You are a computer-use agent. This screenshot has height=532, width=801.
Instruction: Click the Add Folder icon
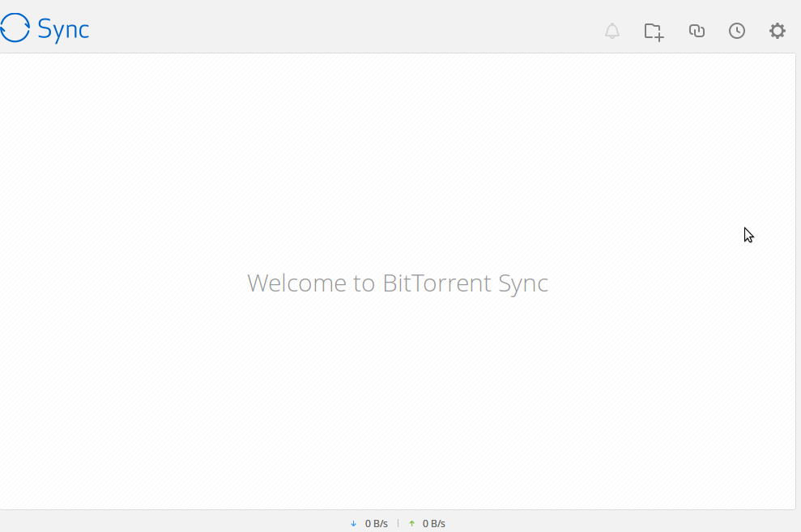pos(654,32)
